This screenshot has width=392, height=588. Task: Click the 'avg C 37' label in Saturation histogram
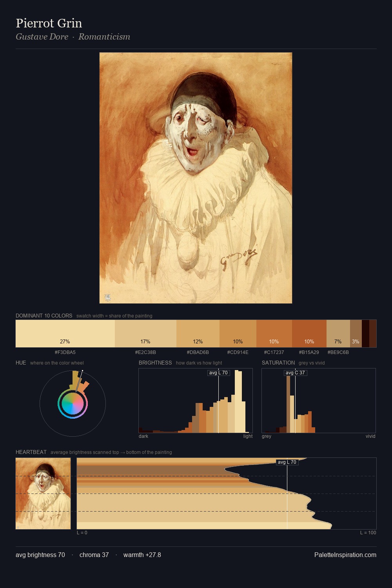tap(295, 373)
